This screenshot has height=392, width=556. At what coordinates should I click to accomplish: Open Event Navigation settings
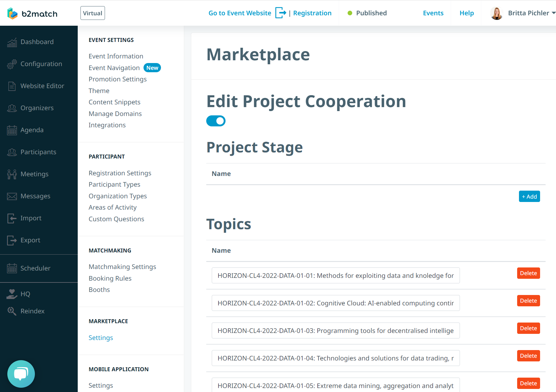click(x=114, y=68)
